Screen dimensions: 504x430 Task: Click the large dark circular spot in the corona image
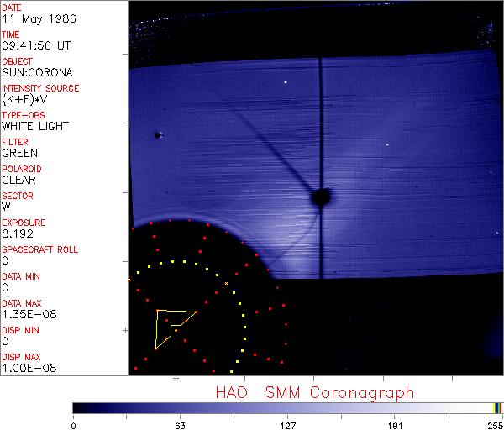tap(319, 197)
